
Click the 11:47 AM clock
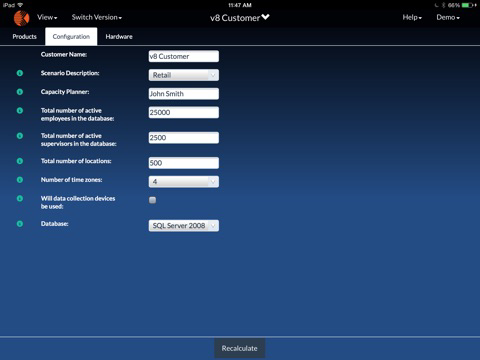(x=240, y=5)
